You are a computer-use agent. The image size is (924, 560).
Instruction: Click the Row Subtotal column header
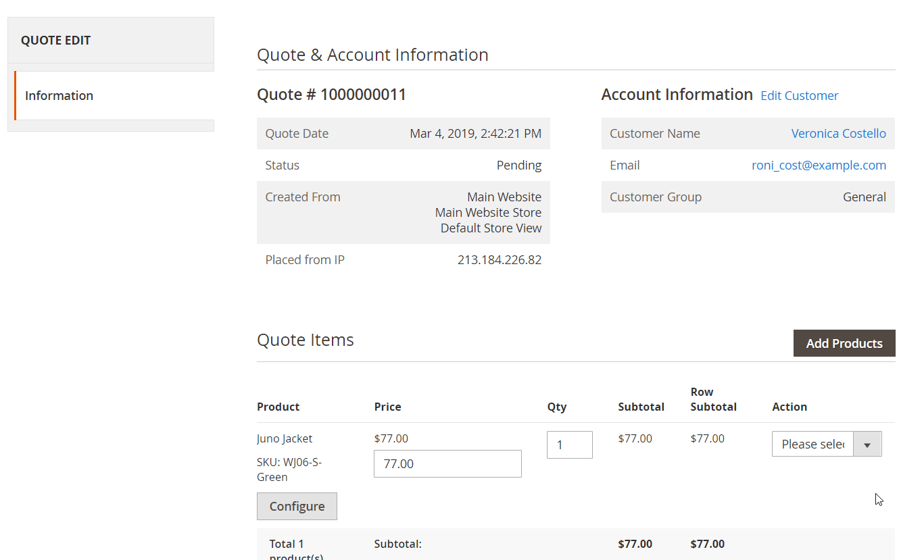713,399
